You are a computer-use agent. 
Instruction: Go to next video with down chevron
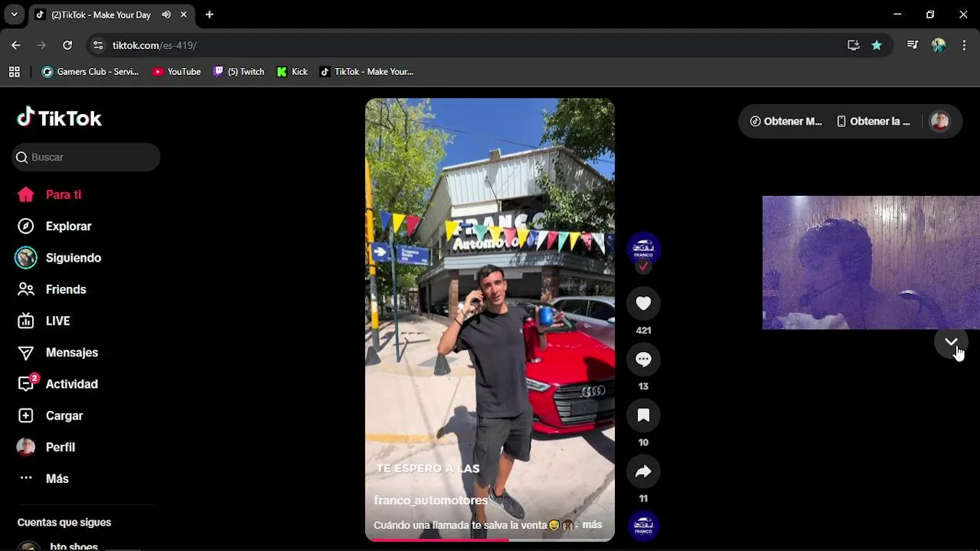[951, 342]
